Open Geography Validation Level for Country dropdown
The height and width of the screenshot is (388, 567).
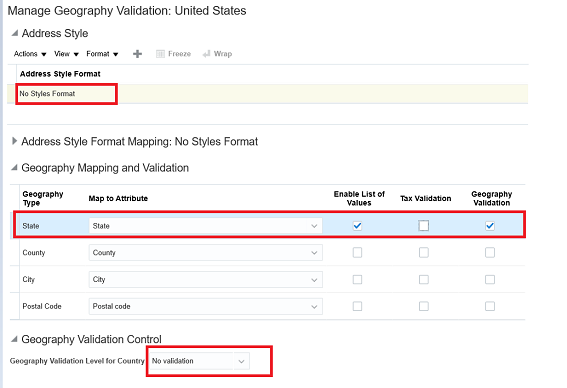click(200, 361)
